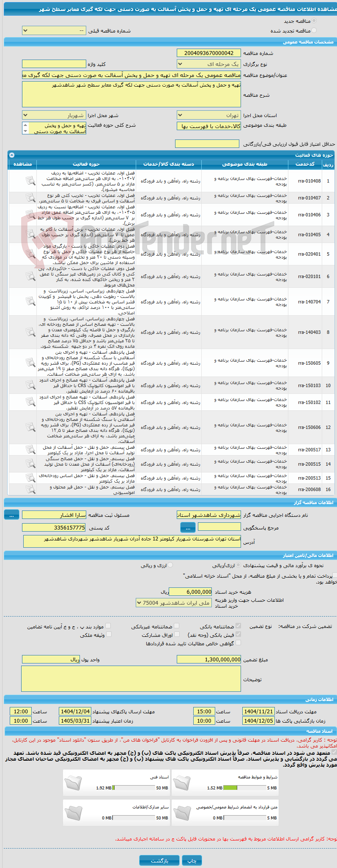Select ارزی/ریالی radio option
This screenshot has width=337, height=868.
click(x=239, y=565)
